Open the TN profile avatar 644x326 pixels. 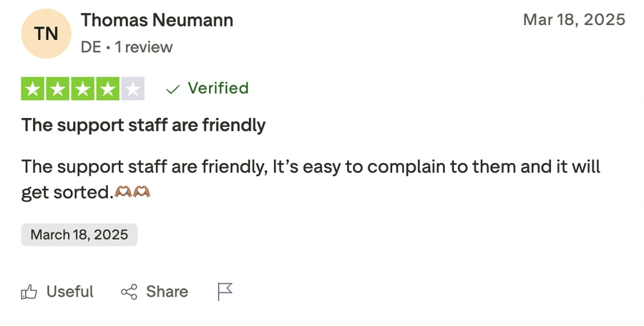47,33
